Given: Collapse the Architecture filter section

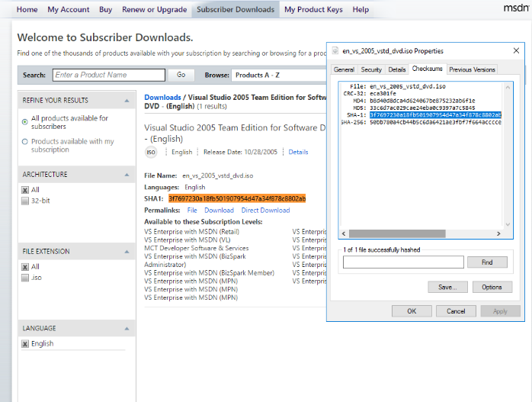Looking at the screenshot, I should click(127, 175).
